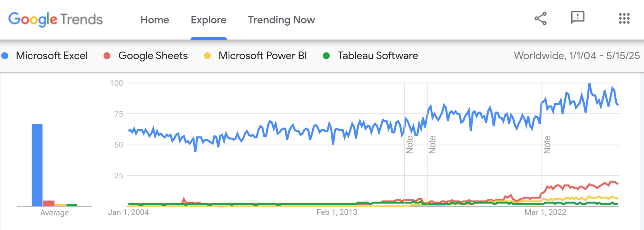This screenshot has height=230, width=644.
Task: Switch to the Home tab
Action: point(155,20)
